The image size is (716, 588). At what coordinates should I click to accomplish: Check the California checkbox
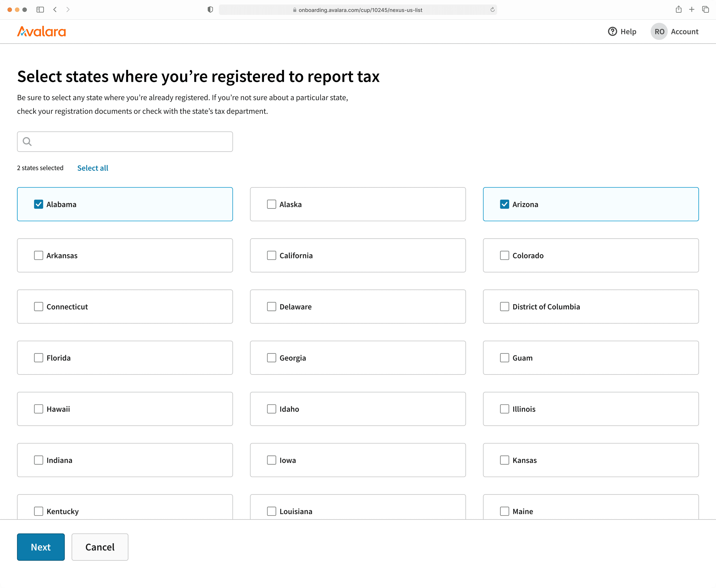(x=271, y=255)
